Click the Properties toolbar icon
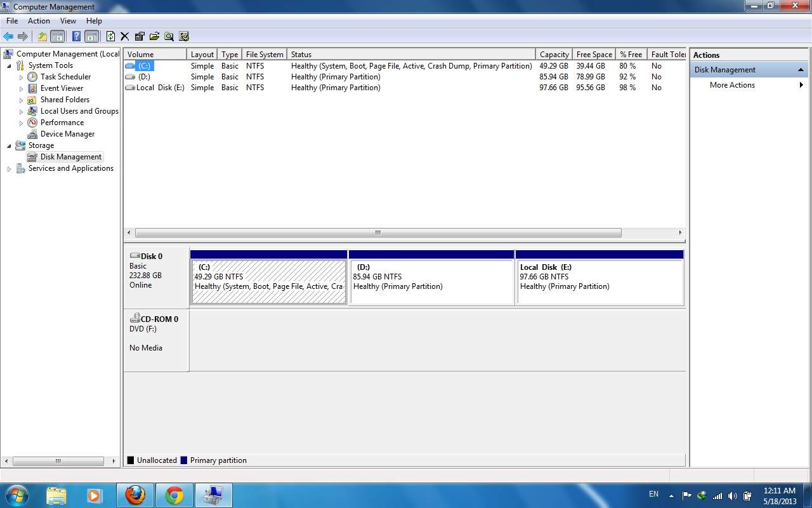The width and height of the screenshot is (812, 508). [x=140, y=37]
